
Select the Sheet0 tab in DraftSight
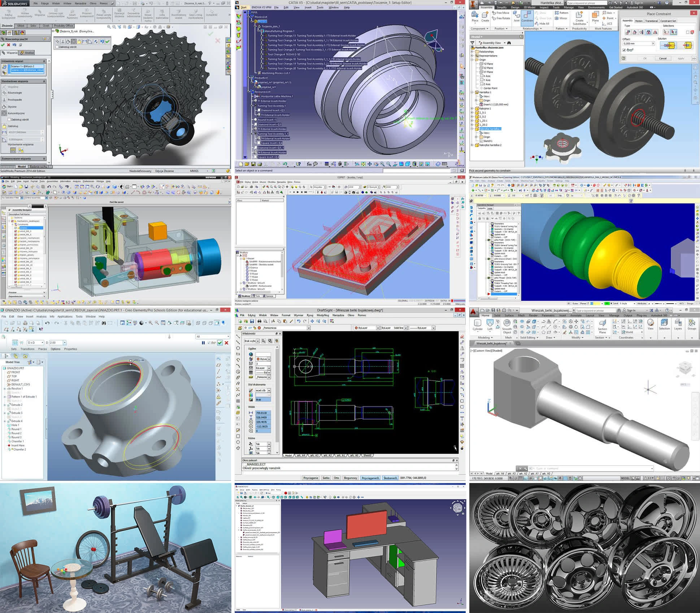pos(367,455)
